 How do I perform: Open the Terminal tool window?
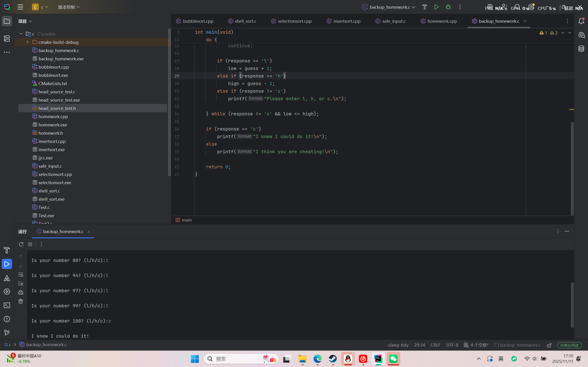click(x=7, y=305)
